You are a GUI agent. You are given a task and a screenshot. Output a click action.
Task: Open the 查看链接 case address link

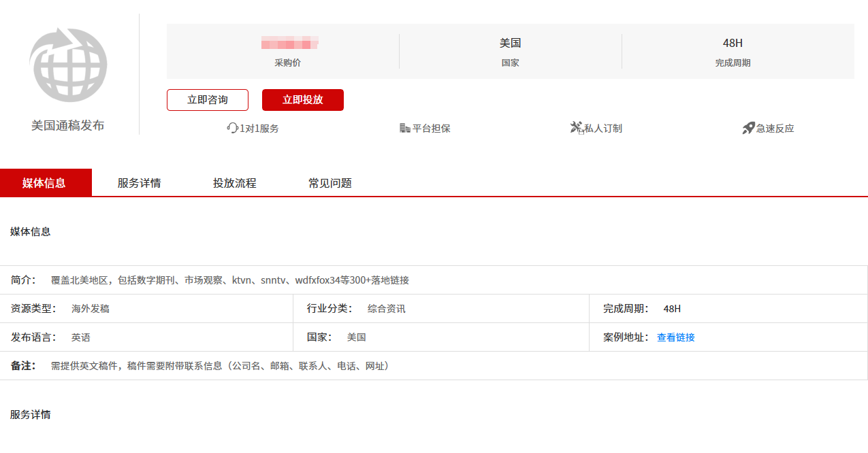click(675, 337)
